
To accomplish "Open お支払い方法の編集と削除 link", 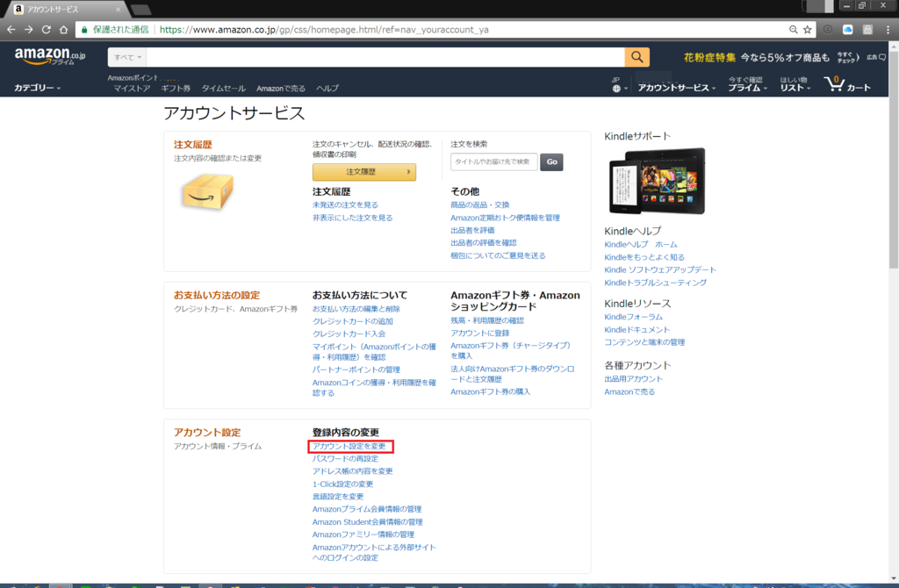I will [356, 309].
